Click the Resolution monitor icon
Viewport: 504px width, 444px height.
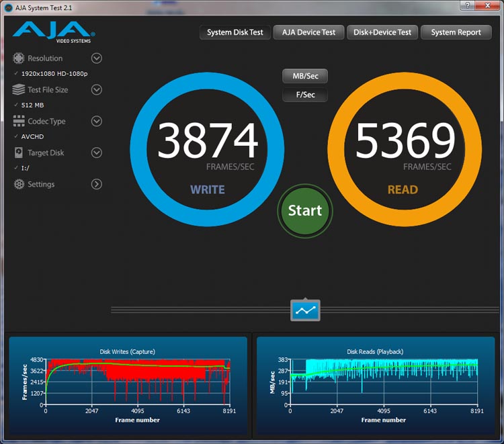coord(18,58)
